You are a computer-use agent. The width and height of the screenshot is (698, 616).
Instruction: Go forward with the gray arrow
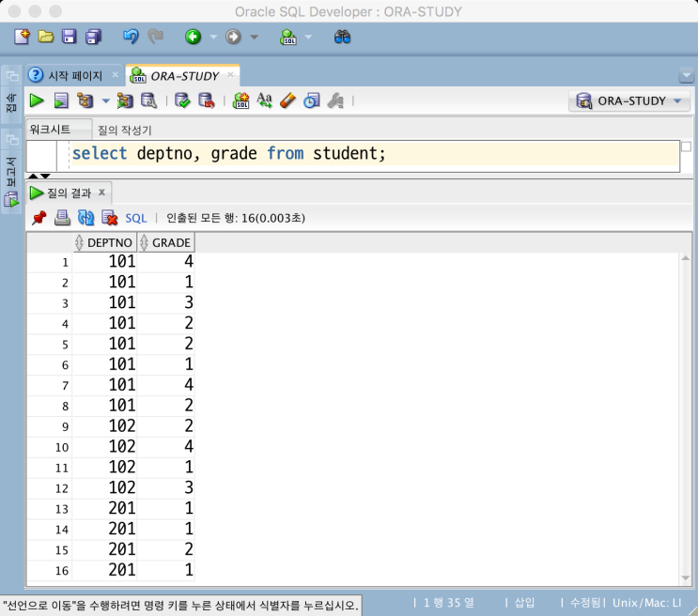point(233,37)
